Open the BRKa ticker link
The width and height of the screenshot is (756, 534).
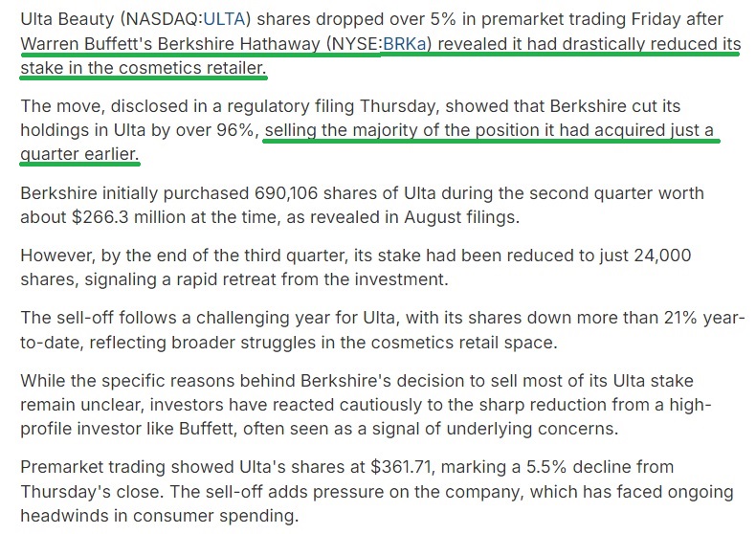[x=405, y=44]
